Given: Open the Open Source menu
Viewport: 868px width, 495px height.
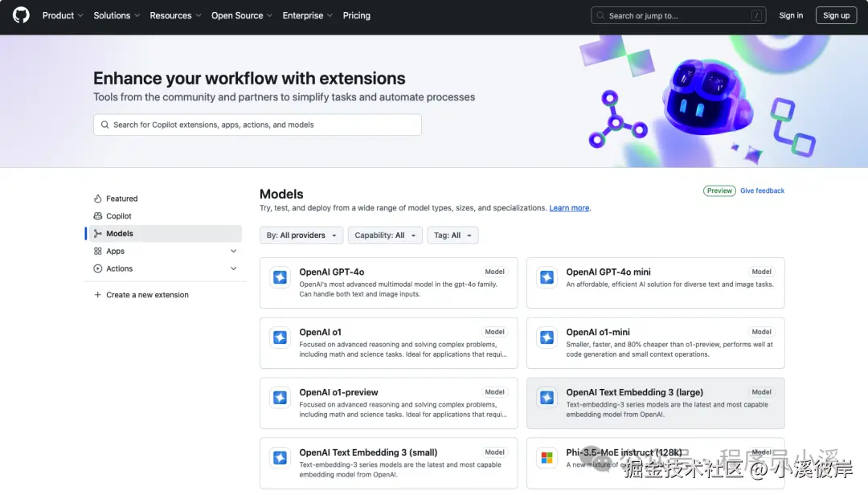Looking at the screenshot, I should [241, 15].
